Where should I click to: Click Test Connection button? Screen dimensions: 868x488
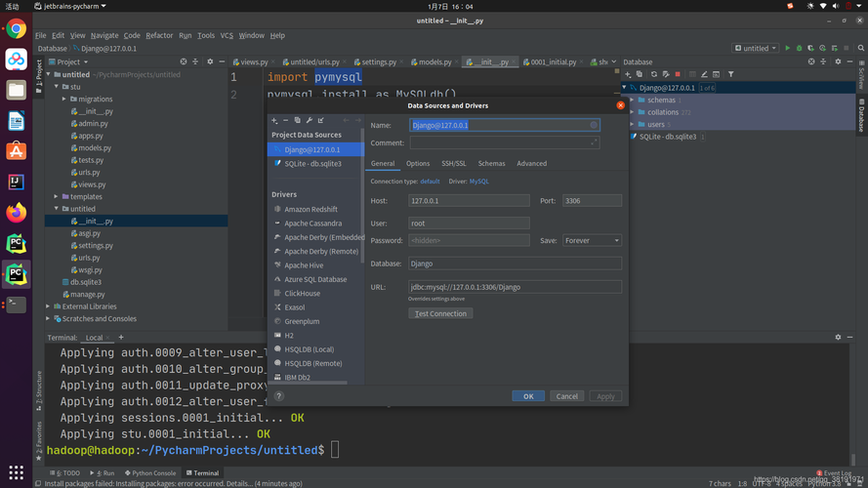[440, 313]
